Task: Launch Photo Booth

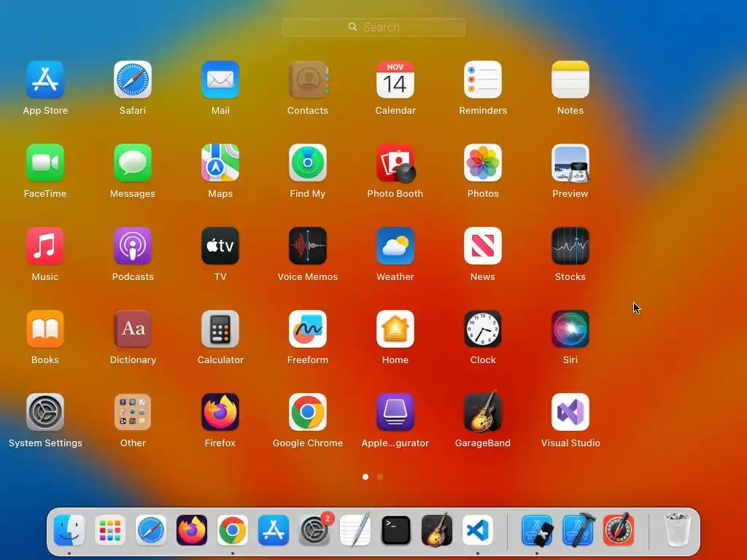Action: pyautogui.click(x=395, y=163)
